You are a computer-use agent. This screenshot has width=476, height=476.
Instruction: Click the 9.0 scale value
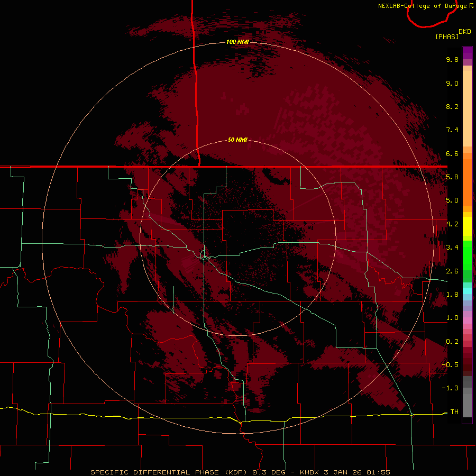(x=452, y=83)
